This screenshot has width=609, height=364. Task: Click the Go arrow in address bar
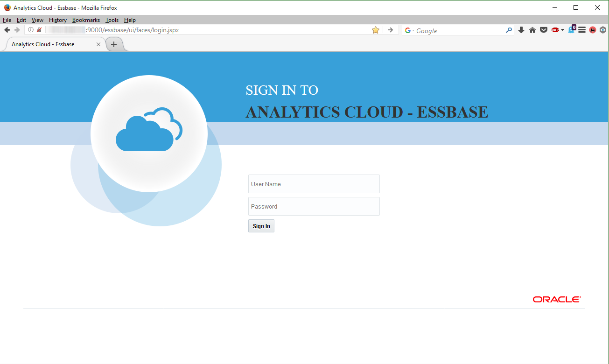[391, 30]
